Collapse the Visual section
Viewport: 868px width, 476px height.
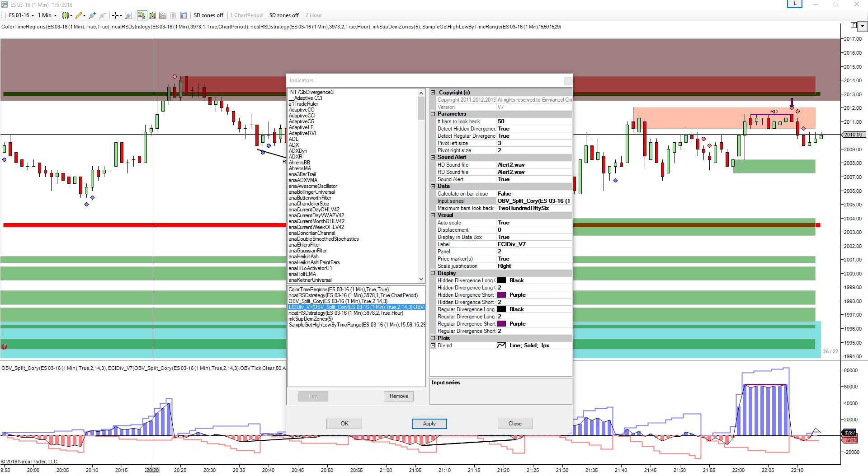[x=433, y=215]
